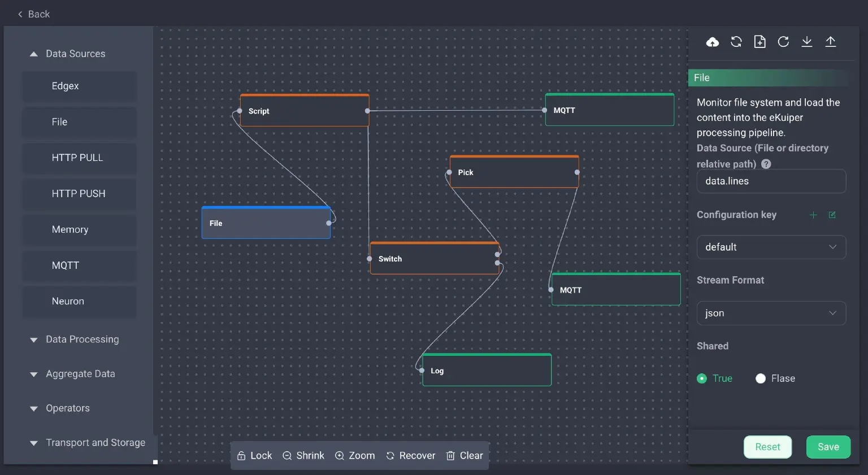This screenshot has height=475, width=868.
Task: Add a Configuration key via the plus icon
Action: click(813, 215)
